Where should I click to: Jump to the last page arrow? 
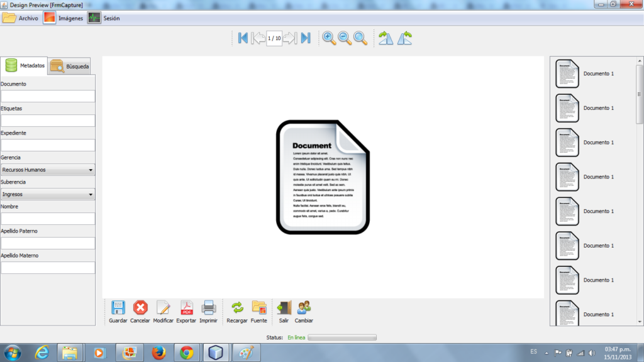306,38
